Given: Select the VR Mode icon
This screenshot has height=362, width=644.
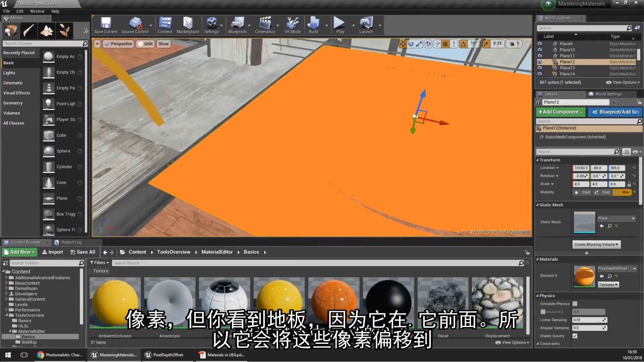Looking at the screenshot, I should (292, 25).
